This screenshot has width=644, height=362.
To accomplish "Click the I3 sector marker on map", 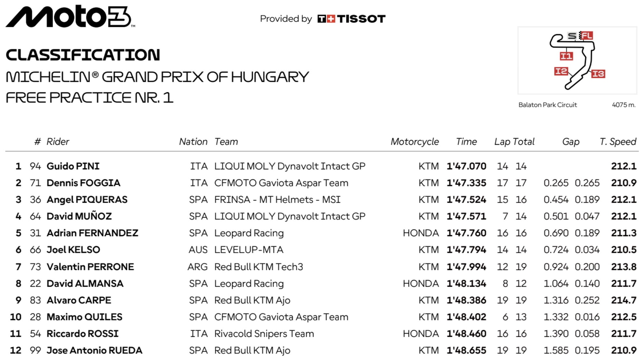I will coord(598,74).
